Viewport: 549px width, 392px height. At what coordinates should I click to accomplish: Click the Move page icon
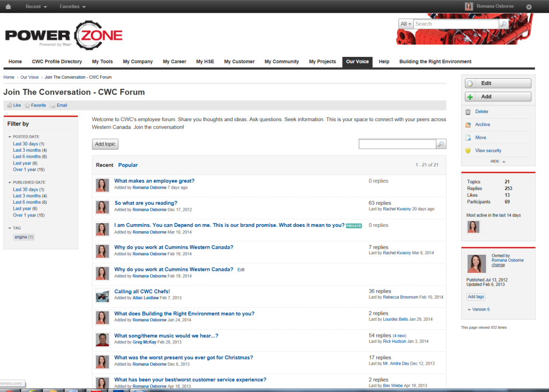(468, 138)
